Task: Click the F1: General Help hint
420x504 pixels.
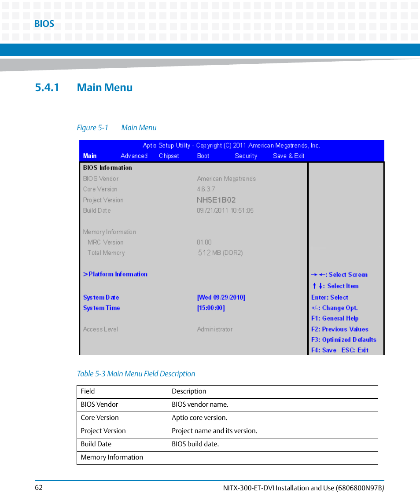Action: tap(335, 319)
